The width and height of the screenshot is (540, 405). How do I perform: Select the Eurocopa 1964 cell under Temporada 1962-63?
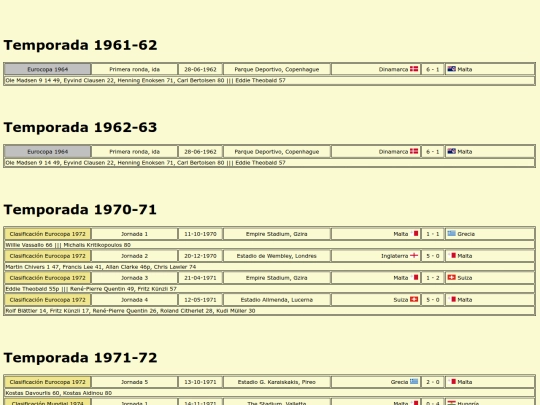(48, 152)
